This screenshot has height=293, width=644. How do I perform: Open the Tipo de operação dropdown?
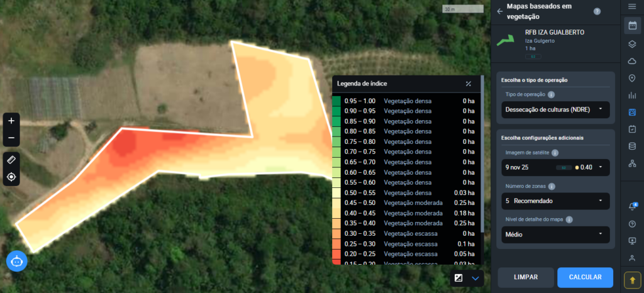556,109
